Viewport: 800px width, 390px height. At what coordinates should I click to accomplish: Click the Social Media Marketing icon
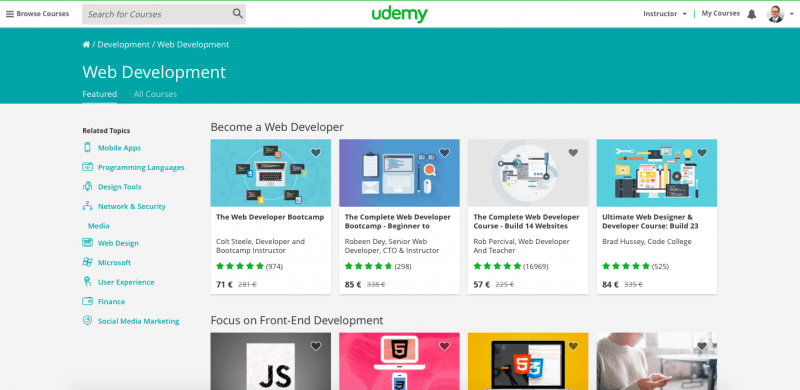[87, 321]
